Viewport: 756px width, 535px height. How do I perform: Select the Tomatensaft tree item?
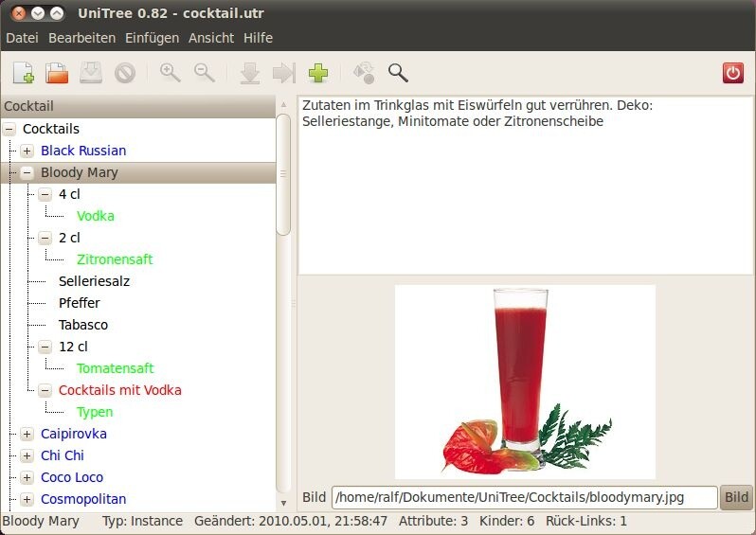[116, 368]
